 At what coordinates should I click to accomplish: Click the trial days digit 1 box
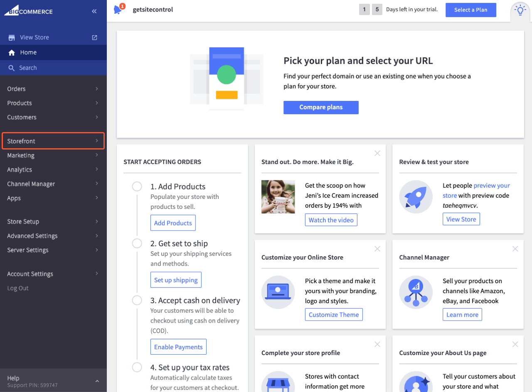click(364, 10)
